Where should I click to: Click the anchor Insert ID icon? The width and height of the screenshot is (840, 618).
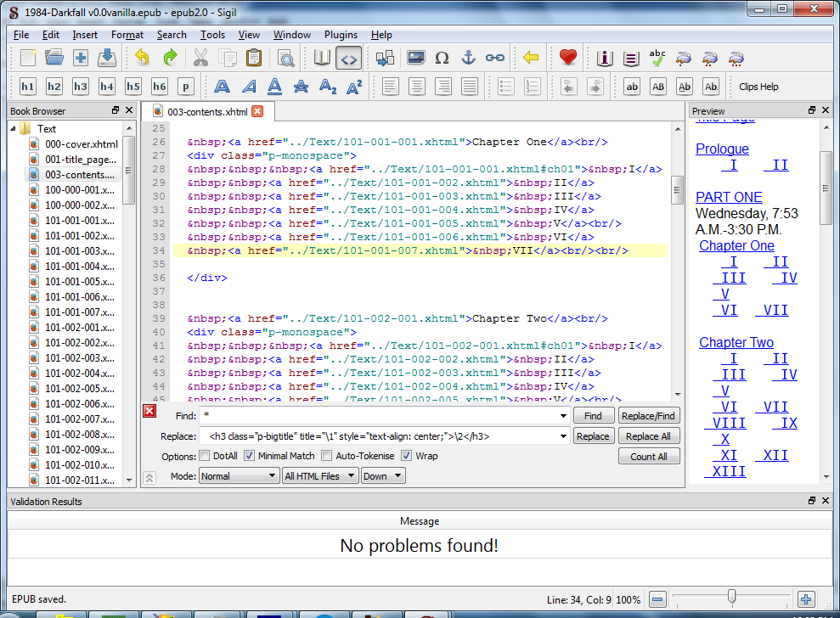468,58
